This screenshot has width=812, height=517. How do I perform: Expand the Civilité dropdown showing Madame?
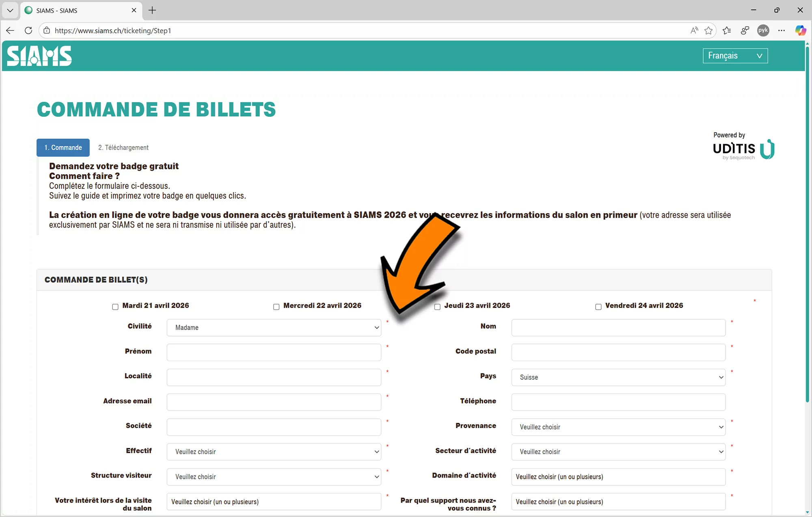point(274,328)
